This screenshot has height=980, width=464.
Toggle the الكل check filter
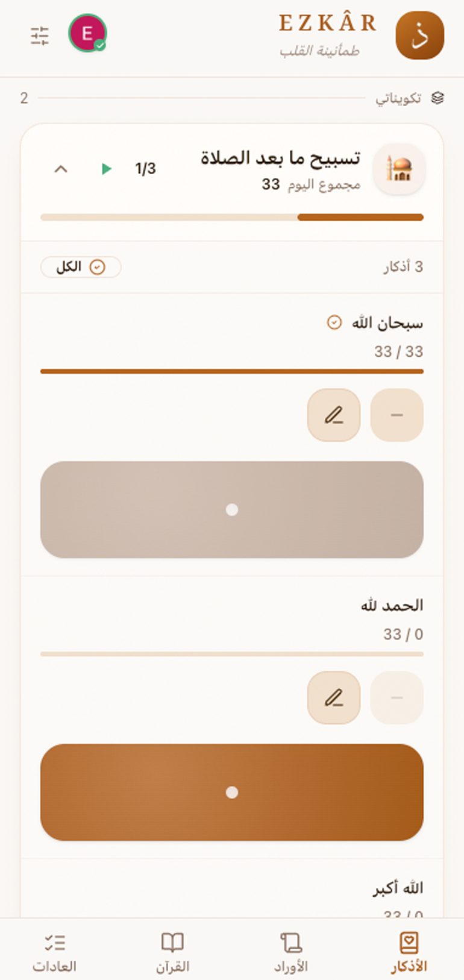pyautogui.click(x=81, y=267)
